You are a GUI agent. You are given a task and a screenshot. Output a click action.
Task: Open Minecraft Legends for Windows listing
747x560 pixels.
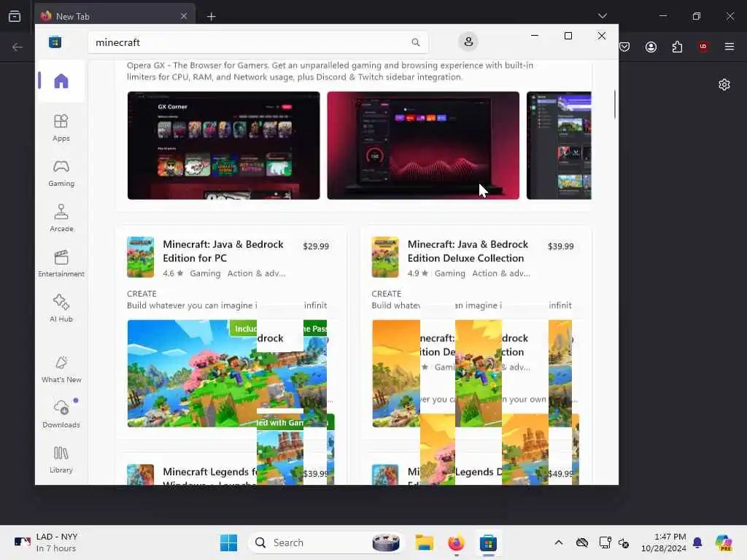(209, 474)
